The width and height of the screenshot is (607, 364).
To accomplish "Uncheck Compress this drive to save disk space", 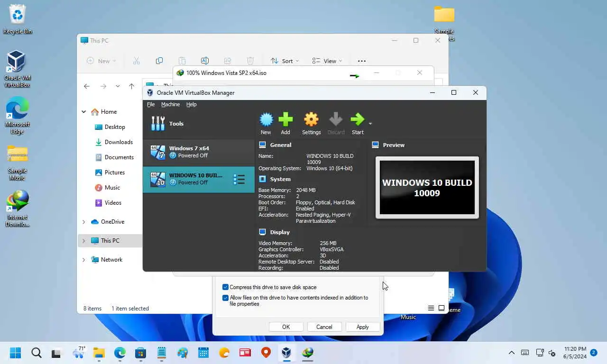I will point(225,287).
